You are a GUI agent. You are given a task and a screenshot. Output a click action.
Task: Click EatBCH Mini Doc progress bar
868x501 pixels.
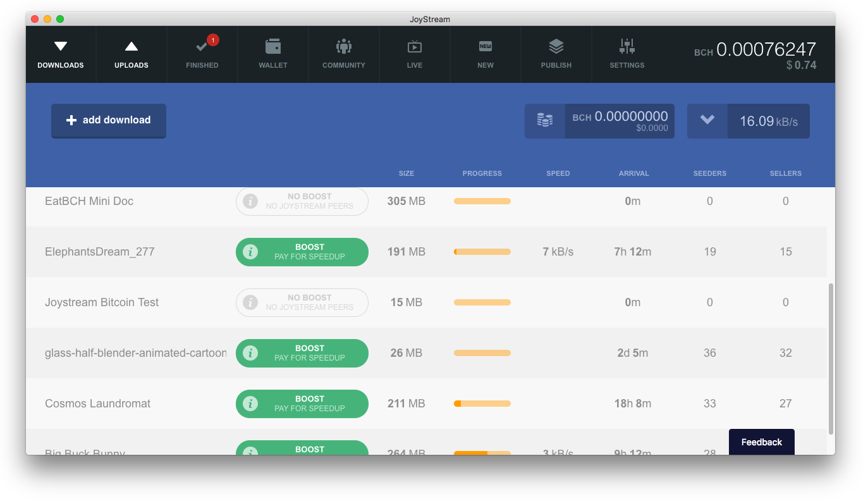point(482,201)
